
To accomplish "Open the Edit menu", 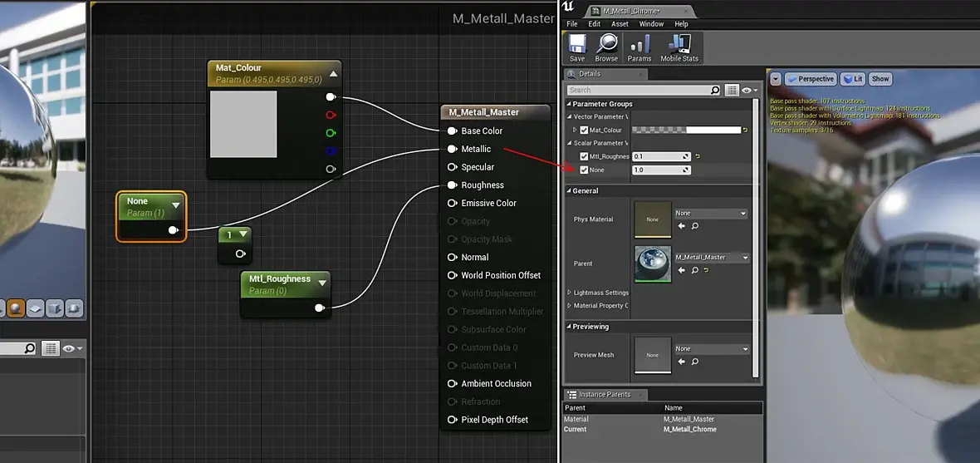I will [x=595, y=24].
